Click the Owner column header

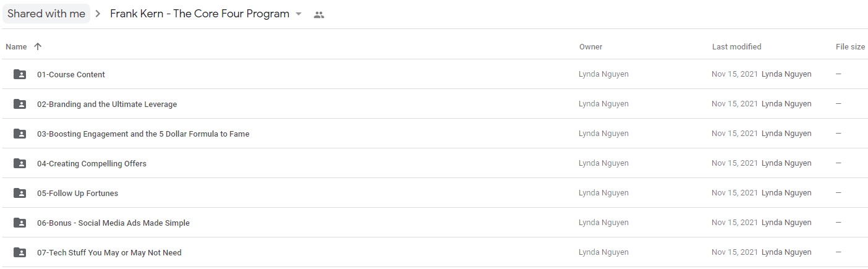click(x=590, y=46)
